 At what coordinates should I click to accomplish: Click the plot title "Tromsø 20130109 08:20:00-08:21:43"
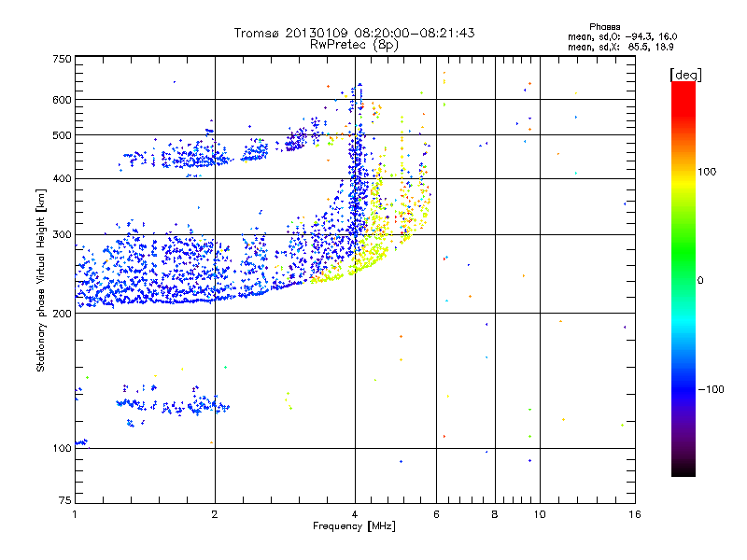coord(354,33)
